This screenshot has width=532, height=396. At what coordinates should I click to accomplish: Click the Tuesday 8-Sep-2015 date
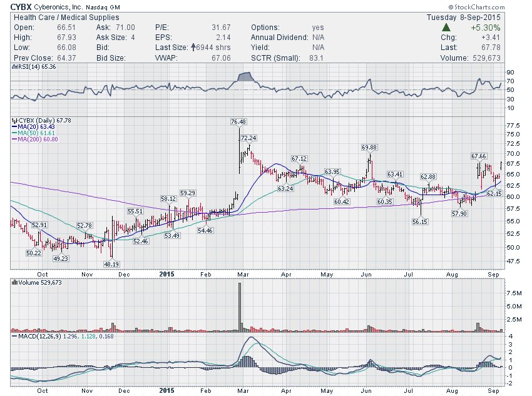click(463, 18)
